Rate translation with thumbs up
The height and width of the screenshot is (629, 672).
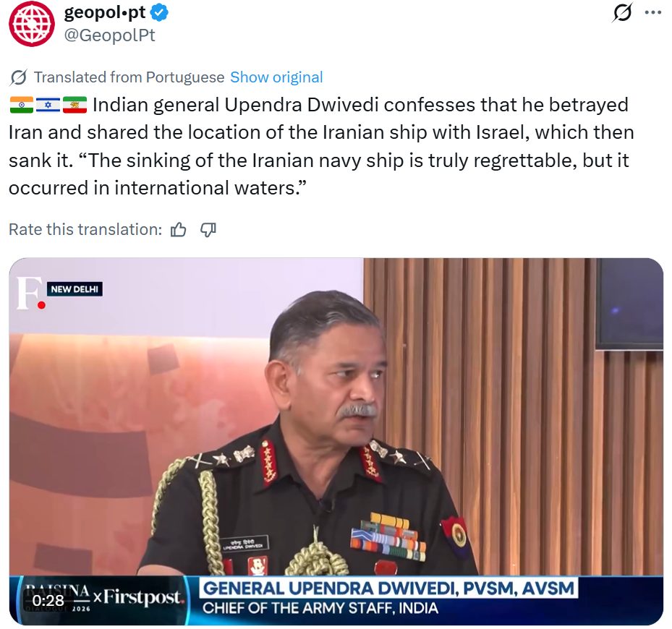pos(178,230)
